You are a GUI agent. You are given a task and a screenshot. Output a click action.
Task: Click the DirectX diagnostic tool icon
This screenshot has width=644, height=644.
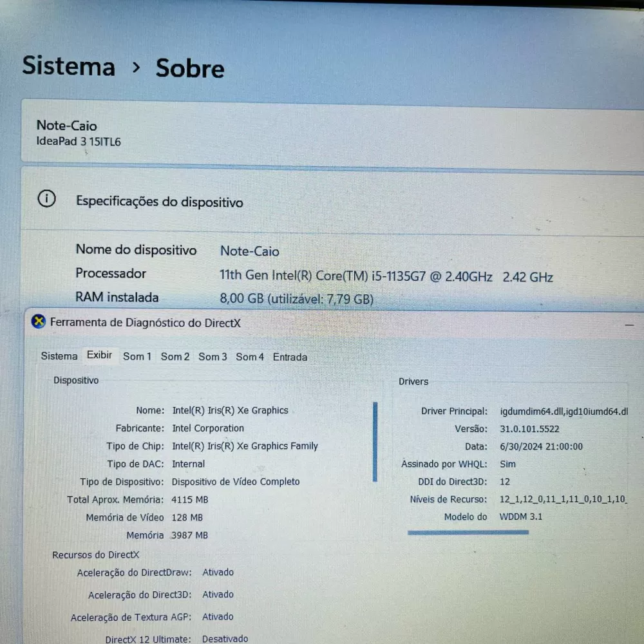(x=39, y=321)
